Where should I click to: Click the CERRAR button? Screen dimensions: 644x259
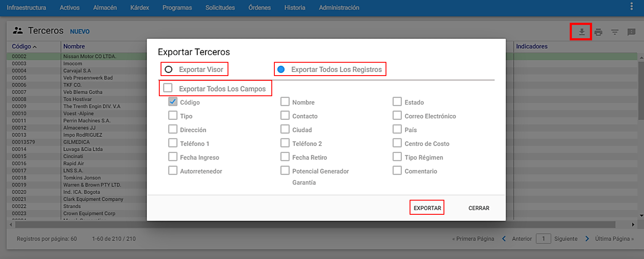click(x=479, y=208)
